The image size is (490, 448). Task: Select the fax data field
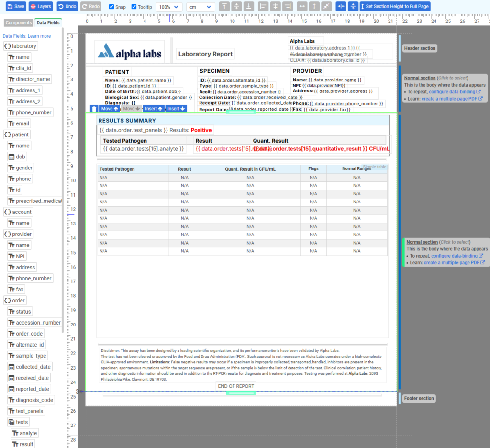tap(16, 289)
